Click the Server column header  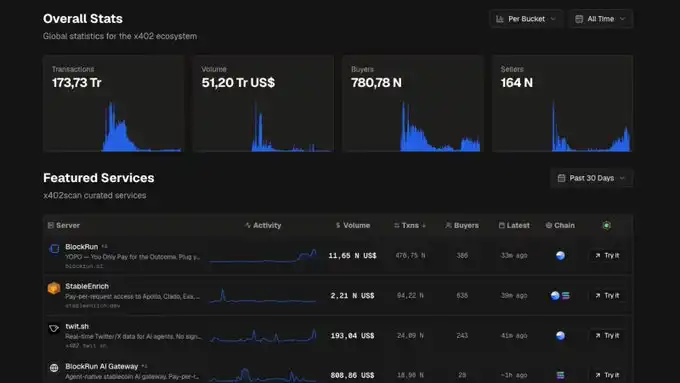tap(64, 226)
